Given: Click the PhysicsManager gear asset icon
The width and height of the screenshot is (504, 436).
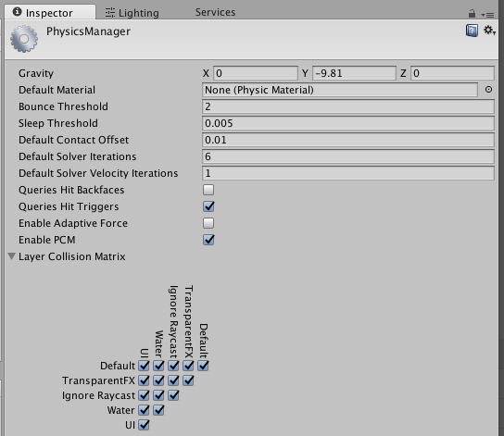Looking at the screenshot, I should pyautogui.click(x=24, y=39).
